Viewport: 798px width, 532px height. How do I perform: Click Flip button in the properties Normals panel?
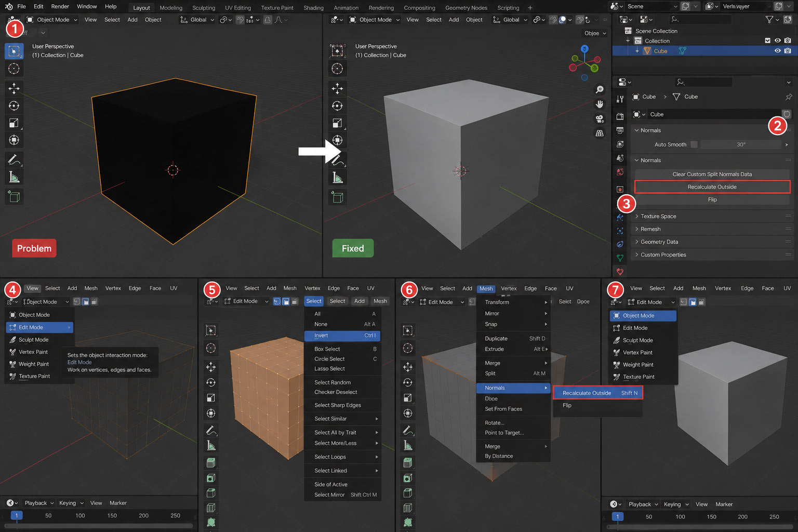(x=712, y=199)
